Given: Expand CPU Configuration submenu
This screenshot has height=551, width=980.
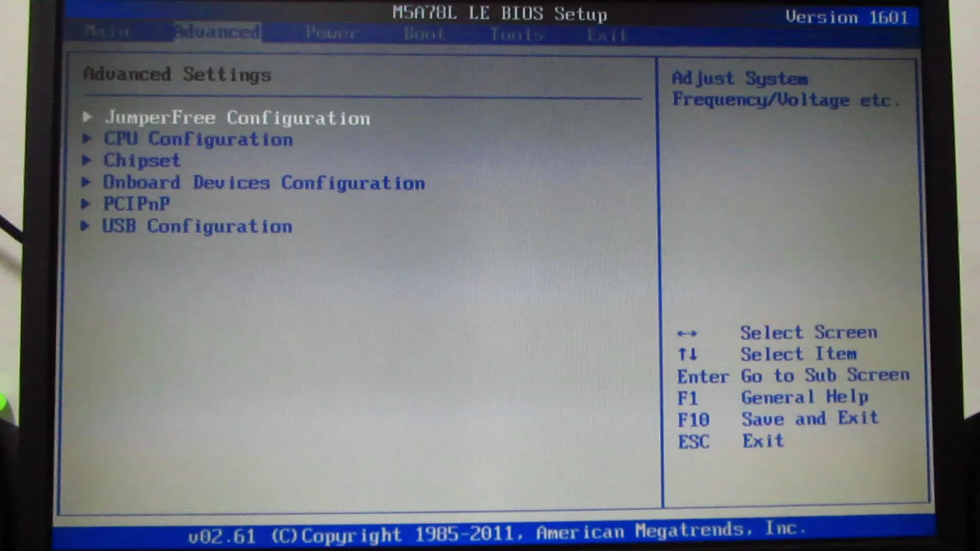Looking at the screenshot, I should (x=199, y=139).
